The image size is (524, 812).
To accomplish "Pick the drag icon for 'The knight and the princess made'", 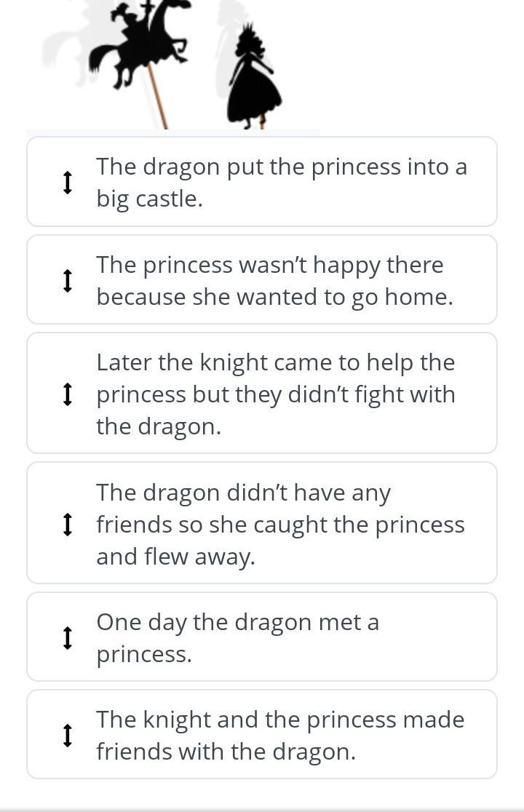I will [x=67, y=735].
